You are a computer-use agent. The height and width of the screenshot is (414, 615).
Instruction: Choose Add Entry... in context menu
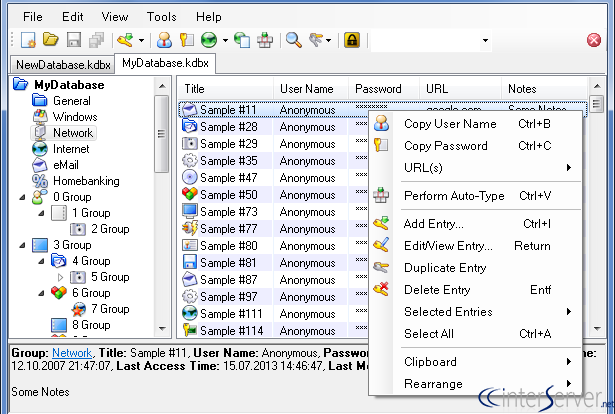475,224
